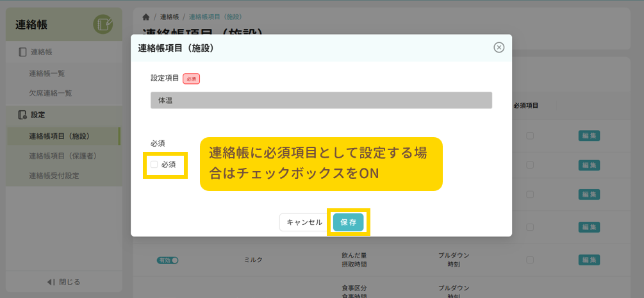
Task: Check the 必須項目 checkbox in ミルク row
Action: 529,260
